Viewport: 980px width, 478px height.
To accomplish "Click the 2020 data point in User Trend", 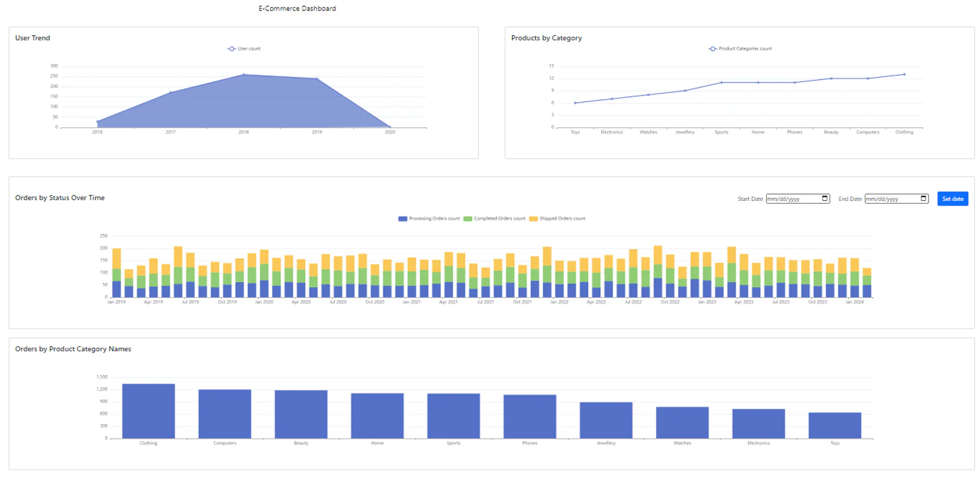I will coord(390,127).
